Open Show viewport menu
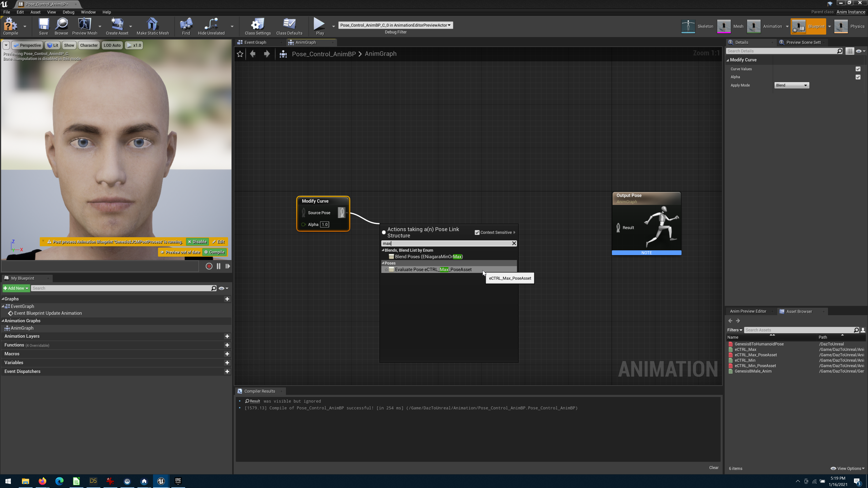This screenshot has height=488, width=868. click(69, 45)
